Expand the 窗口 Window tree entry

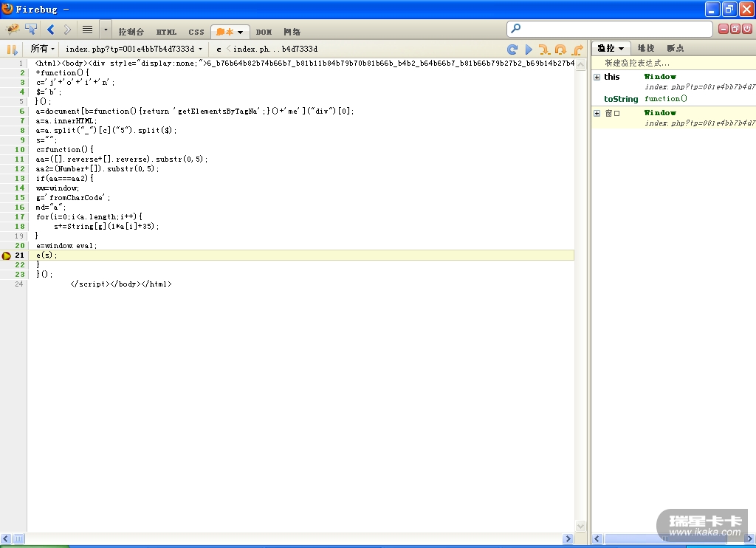597,113
